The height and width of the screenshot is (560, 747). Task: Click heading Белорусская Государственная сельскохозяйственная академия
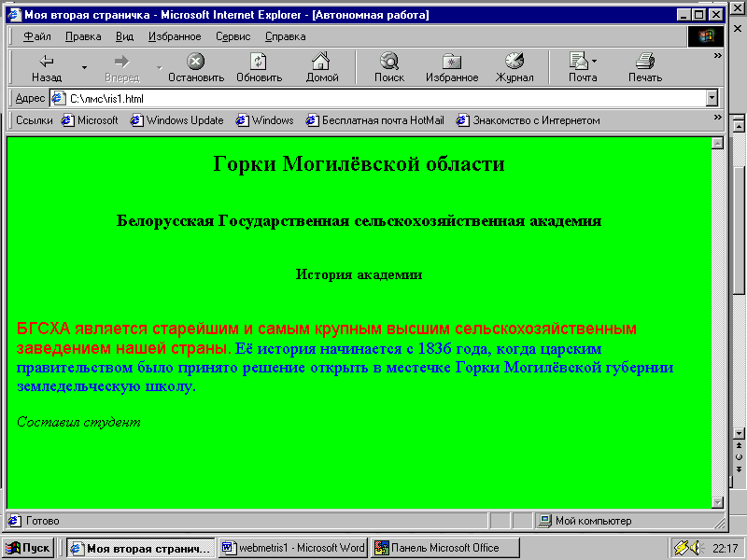tap(359, 220)
